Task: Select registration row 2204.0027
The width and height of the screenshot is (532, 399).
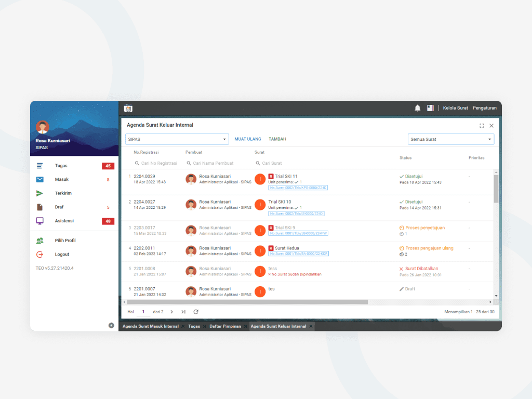Action: [307, 208]
